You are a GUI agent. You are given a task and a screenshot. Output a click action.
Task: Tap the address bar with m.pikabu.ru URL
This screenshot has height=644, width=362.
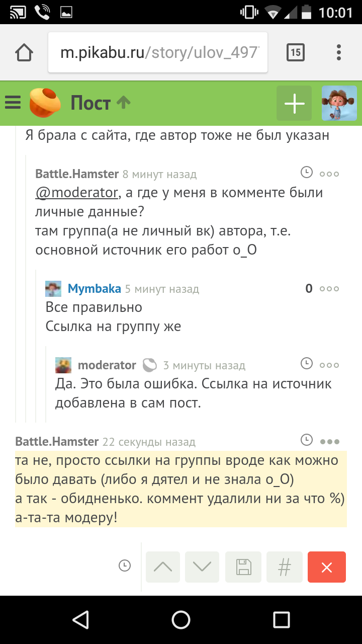click(x=158, y=52)
